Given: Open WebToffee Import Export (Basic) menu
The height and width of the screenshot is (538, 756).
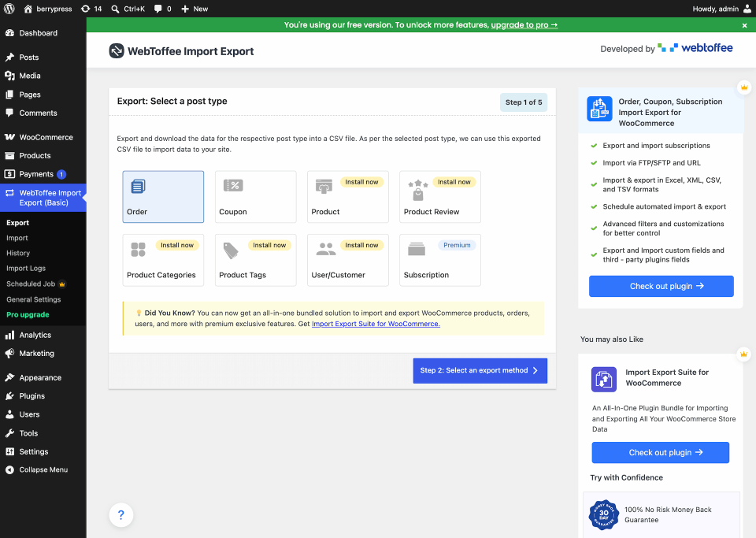Looking at the screenshot, I should pyautogui.click(x=43, y=198).
